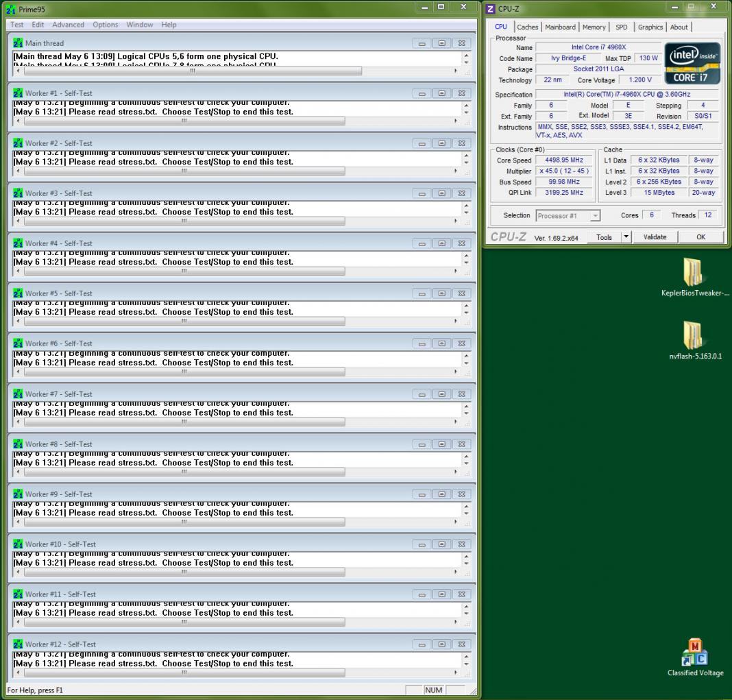Click the Worker #9 window icon
The height and width of the screenshot is (700, 732).
tap(18, 494)
